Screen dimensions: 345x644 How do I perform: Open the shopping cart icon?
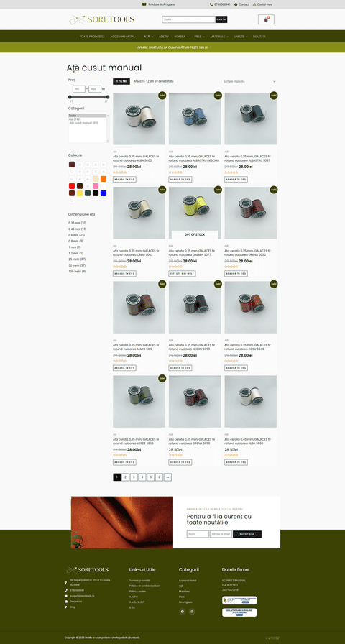click(266, 19)
